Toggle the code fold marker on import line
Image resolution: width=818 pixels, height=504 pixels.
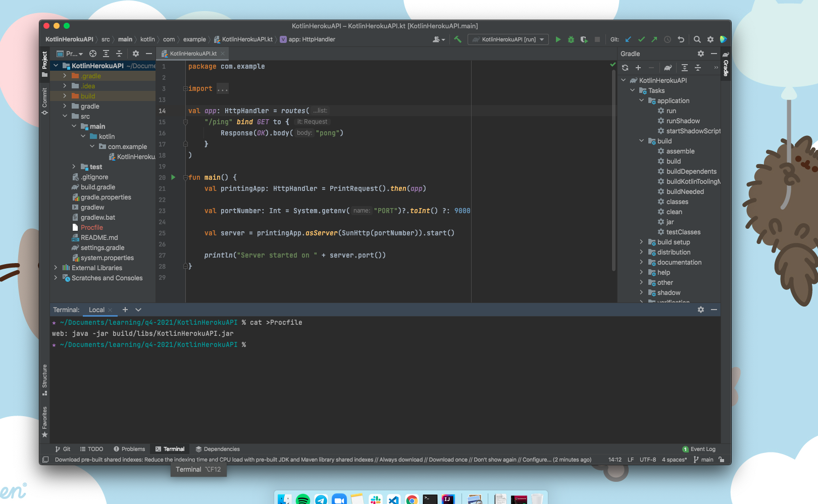coord(185,89)
